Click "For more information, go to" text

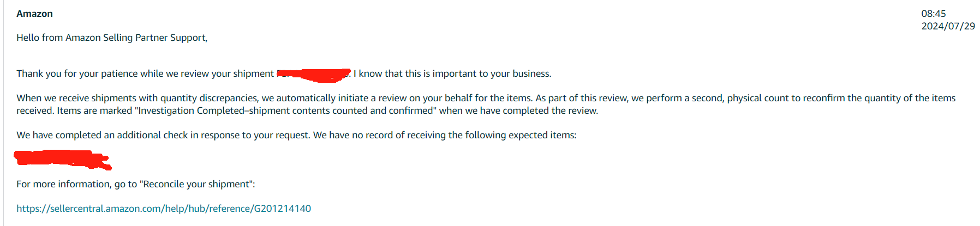(x=76, y=184)
